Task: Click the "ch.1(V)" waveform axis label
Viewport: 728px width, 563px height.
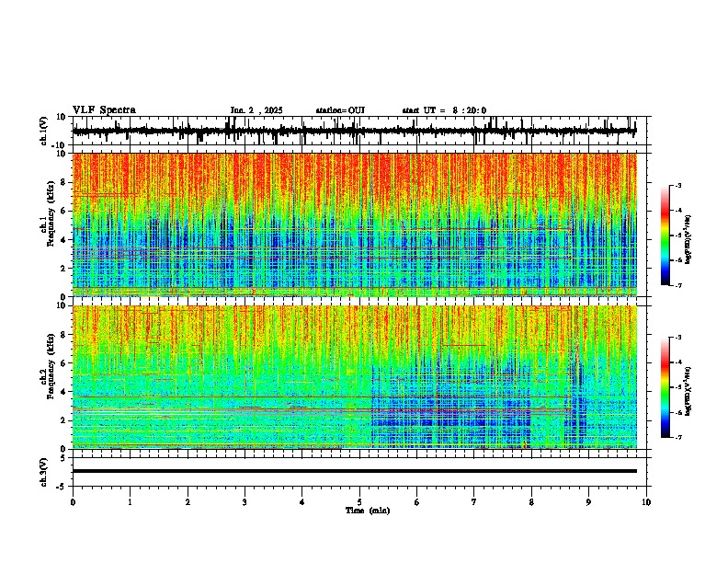Action: [x=44, y=131]
